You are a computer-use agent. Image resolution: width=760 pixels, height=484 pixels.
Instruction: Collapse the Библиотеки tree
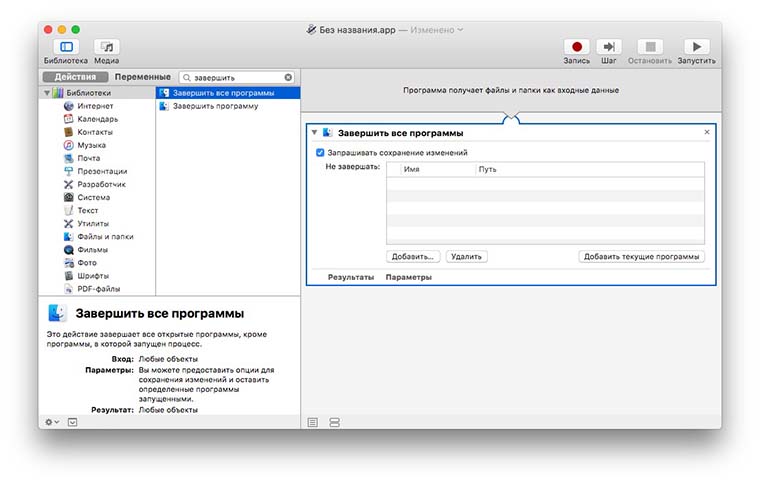[x=47, y=93]
